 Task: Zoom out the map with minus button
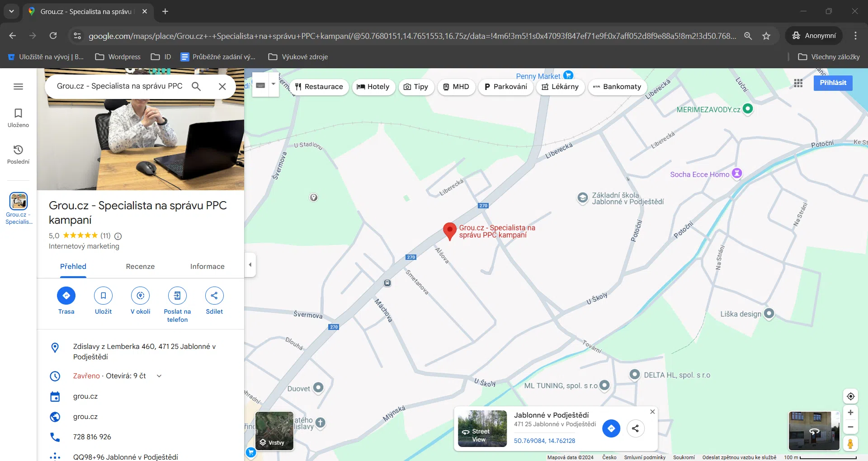pyautogui.click(x=850, y=427)
